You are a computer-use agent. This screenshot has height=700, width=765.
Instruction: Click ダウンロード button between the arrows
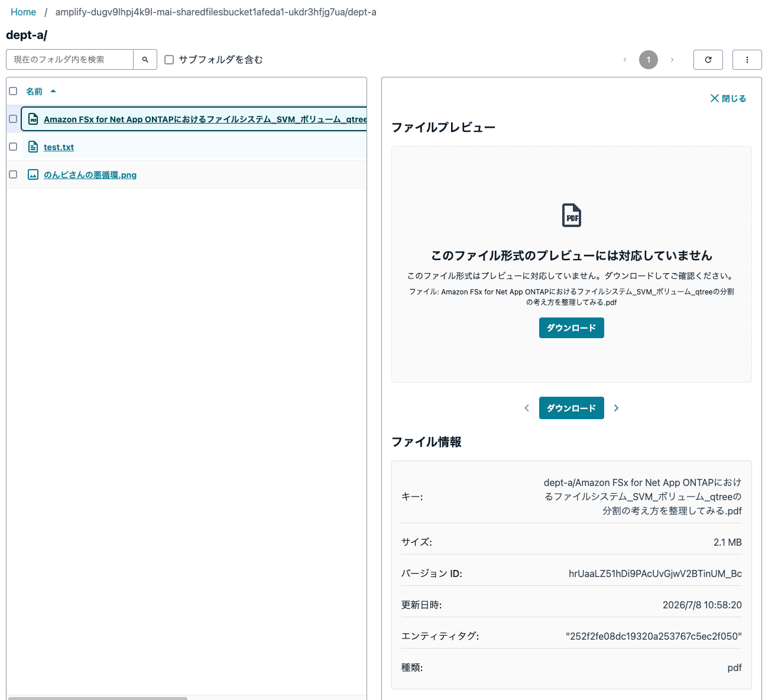pos(572,408)
